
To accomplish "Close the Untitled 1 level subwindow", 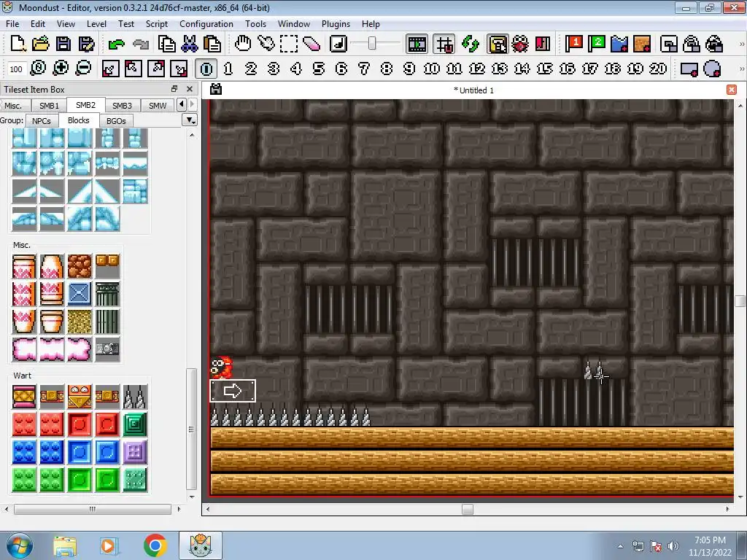I will tap(732, 90).
